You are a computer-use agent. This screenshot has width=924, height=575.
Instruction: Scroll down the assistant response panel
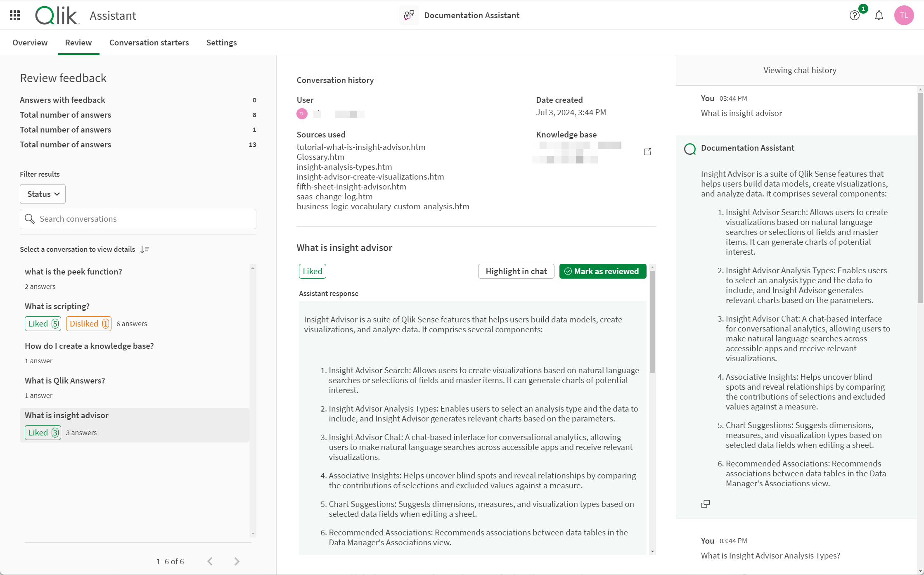[652, 550]
